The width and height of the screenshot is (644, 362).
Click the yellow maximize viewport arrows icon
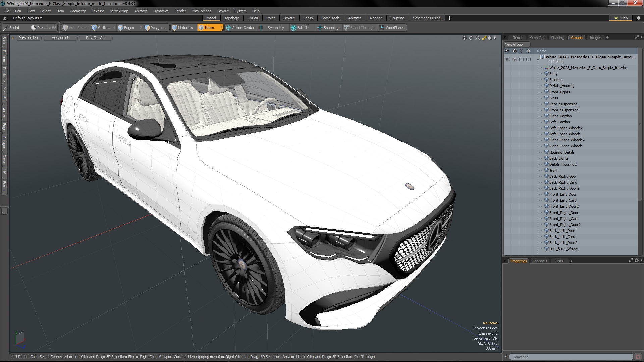484,38
